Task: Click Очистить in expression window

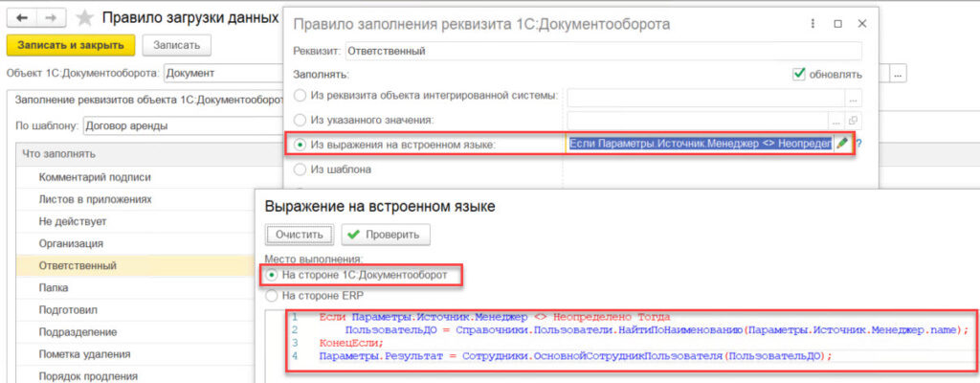Action: tap(300, 234)
